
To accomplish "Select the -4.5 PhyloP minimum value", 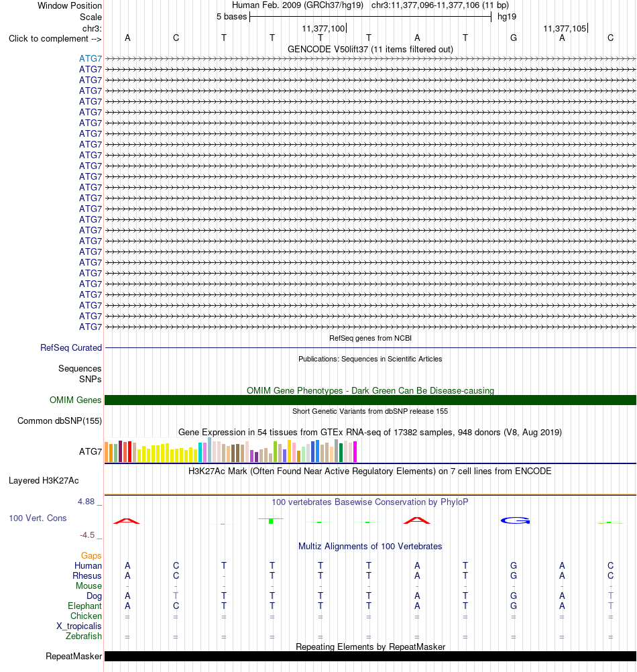I will [87, 535].
